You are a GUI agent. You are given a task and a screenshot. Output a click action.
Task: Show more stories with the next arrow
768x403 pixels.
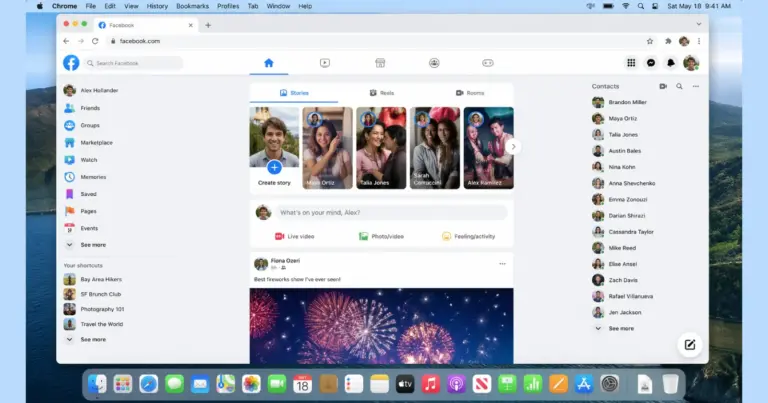pyautogui.click(x=513, y=146)
